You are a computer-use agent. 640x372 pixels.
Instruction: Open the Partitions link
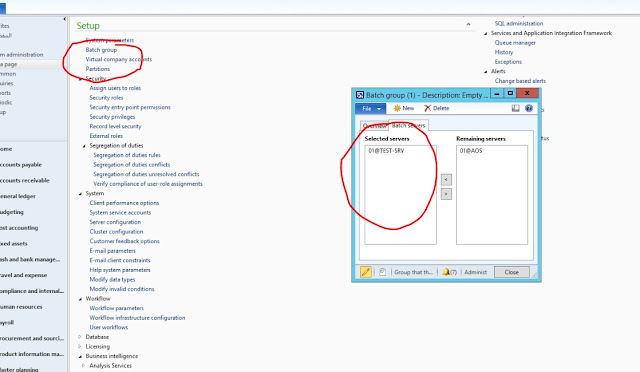(98, 69)
